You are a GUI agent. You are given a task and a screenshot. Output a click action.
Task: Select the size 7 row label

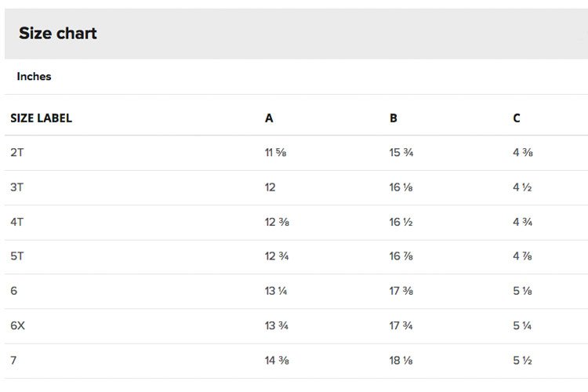(13, 361)
